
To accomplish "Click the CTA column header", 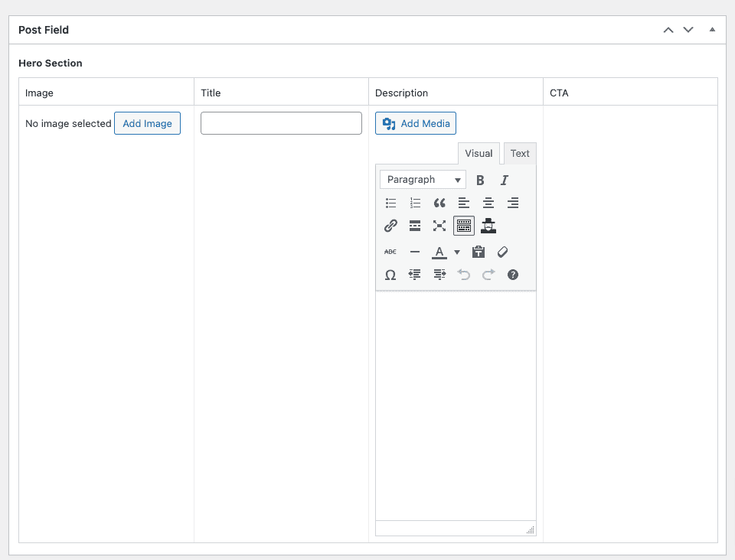I will point(559,93).
